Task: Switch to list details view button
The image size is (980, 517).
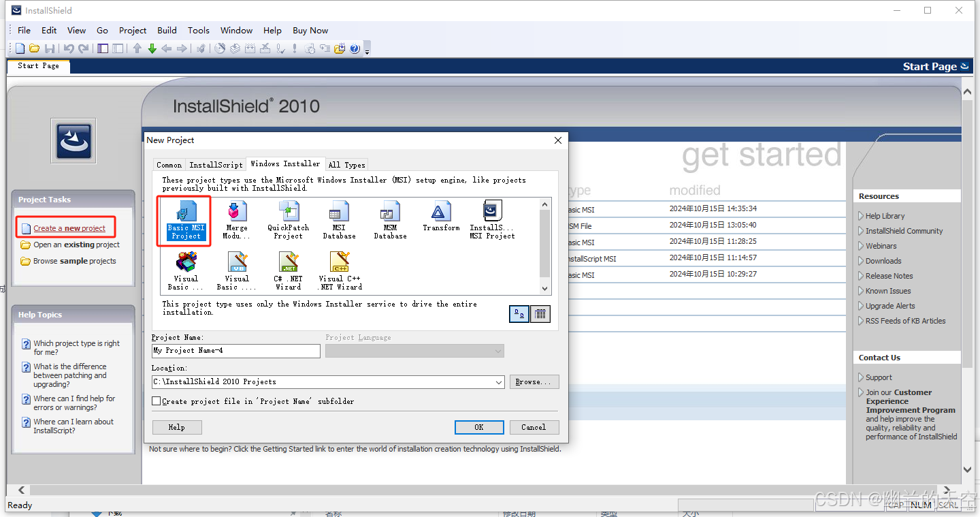Action: (x=540, y=314)
